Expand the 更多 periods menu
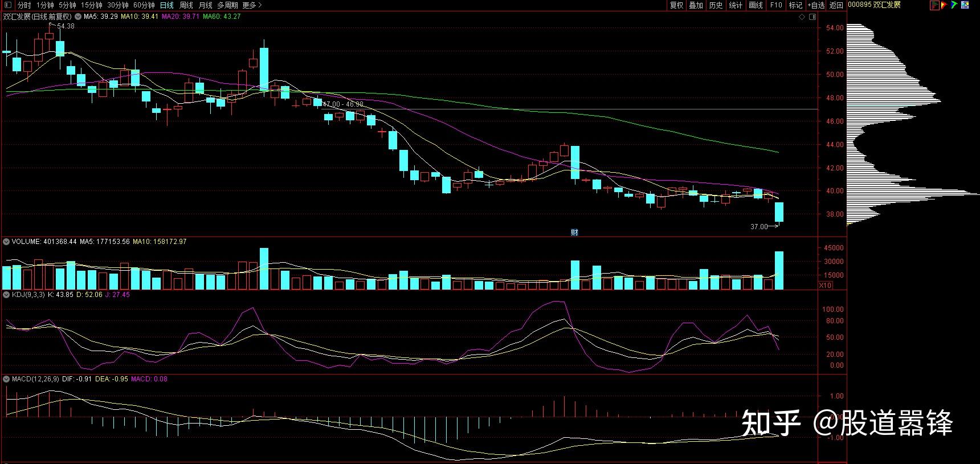The height and width of the screenshot is (464, 980). [x=252, y=5]
